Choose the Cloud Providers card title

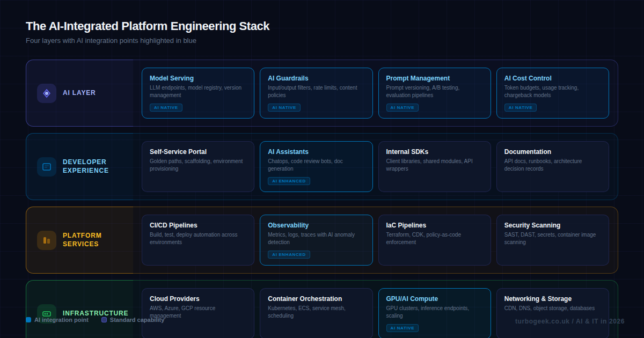174,299
